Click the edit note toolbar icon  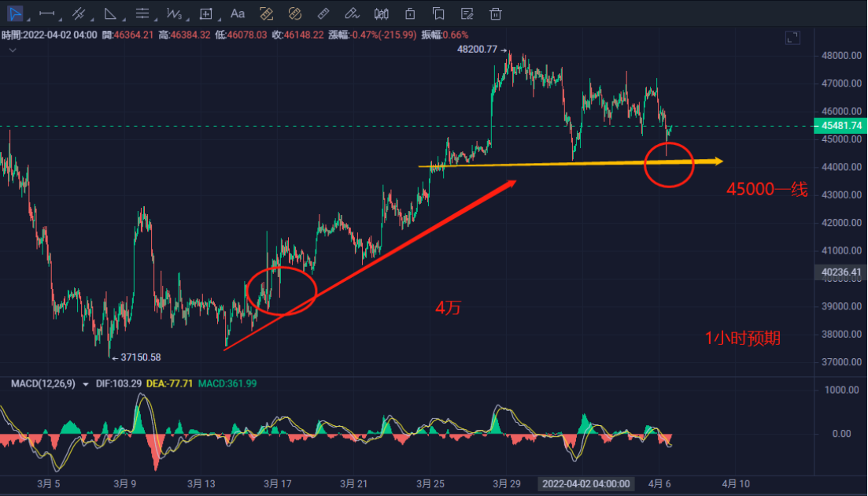pyautogui.click(x=467, y=13)
